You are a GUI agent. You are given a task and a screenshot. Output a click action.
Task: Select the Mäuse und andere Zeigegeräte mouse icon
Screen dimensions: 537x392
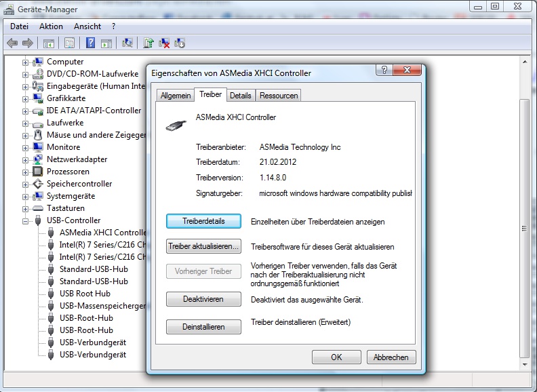tap(38, 135)
